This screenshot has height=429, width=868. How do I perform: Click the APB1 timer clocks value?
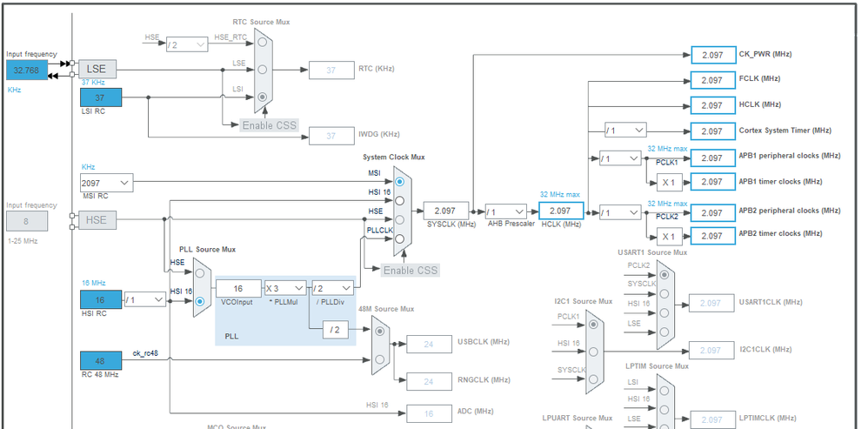[713, 182]
